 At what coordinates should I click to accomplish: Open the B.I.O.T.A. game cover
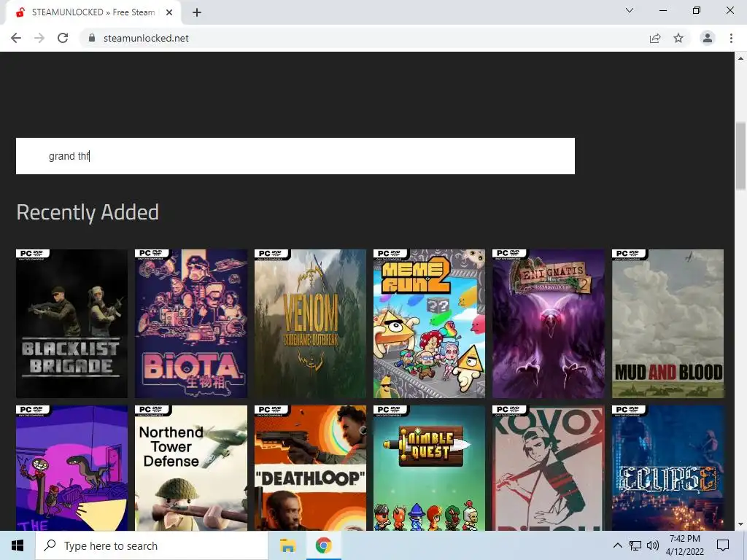[x=191, y=323]
